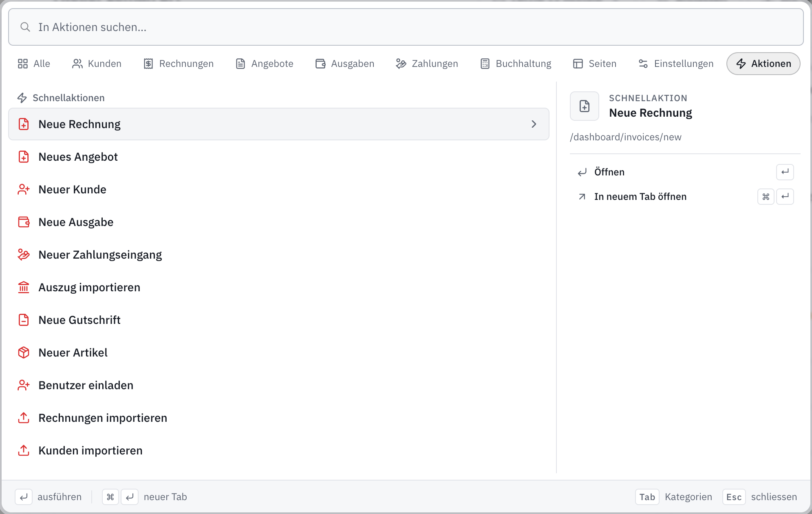Click the Kunden importieren upload icon
Screen dimensions: 812x514
(24, 450)
